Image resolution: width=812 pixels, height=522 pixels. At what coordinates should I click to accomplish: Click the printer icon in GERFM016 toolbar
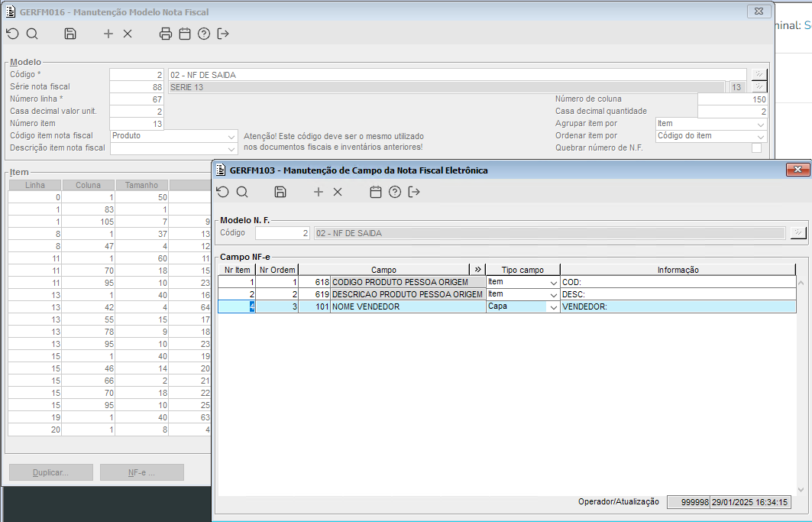click(166, 34)
